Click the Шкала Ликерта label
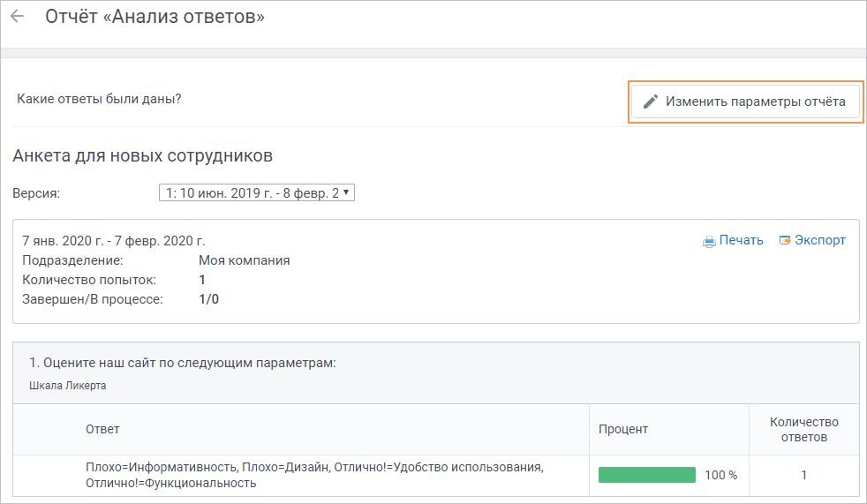The height and width of the screenshot is (504, 867). (67, 386)
